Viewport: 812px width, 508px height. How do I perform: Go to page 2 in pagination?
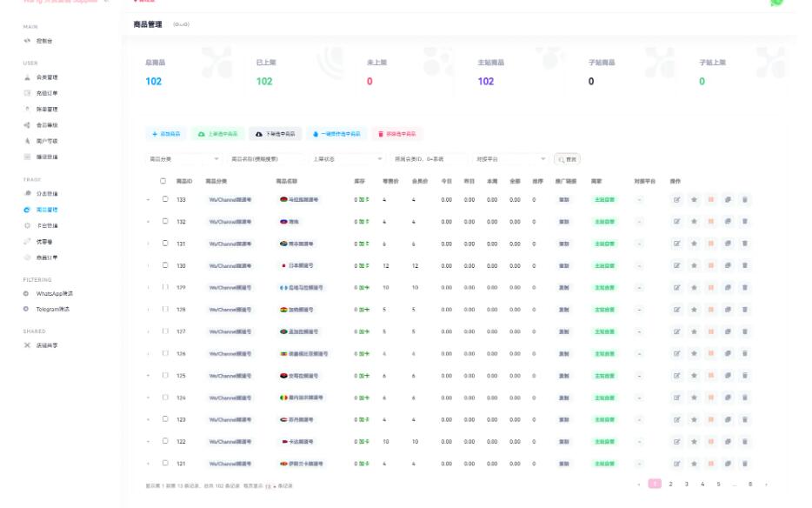coord(670,484)
